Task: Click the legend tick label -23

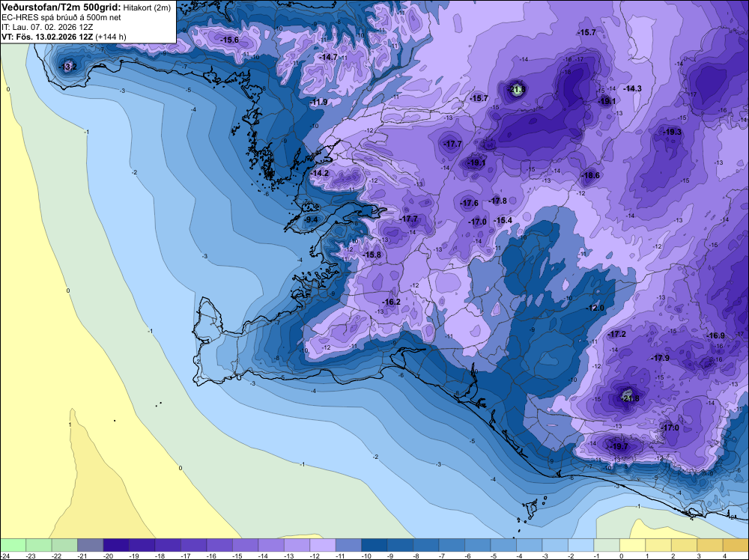Action: tap(31, 556)
